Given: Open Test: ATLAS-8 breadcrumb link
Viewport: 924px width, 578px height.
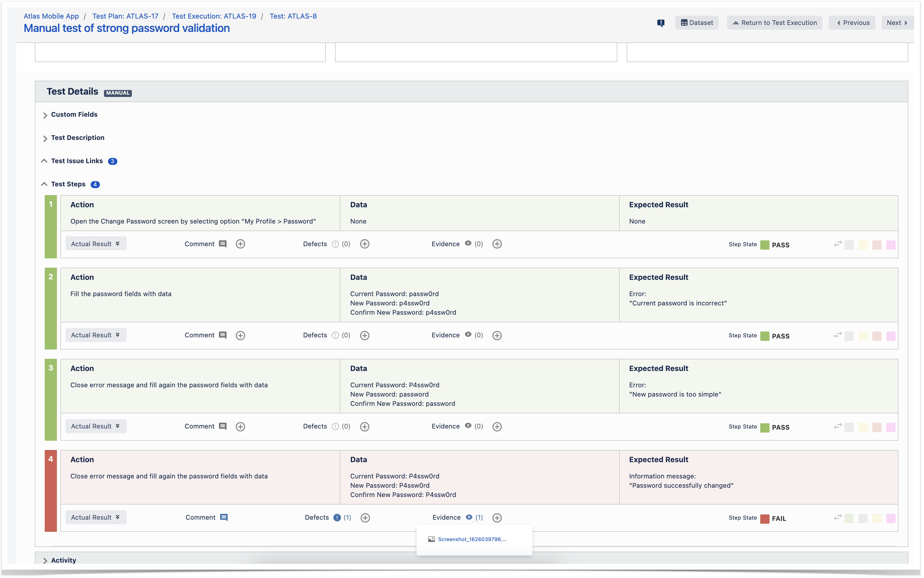Looking at the screenshot, I should tap(293, 16).
